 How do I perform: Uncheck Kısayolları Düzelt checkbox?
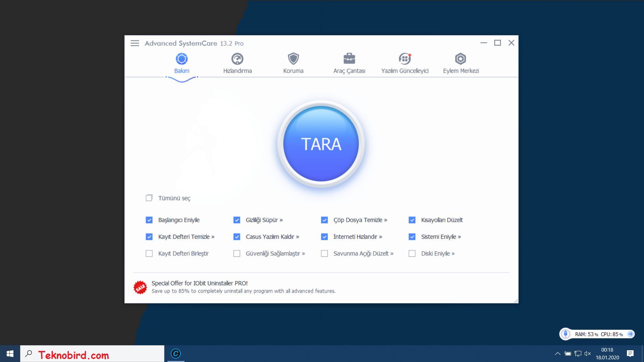pos(412,220)
